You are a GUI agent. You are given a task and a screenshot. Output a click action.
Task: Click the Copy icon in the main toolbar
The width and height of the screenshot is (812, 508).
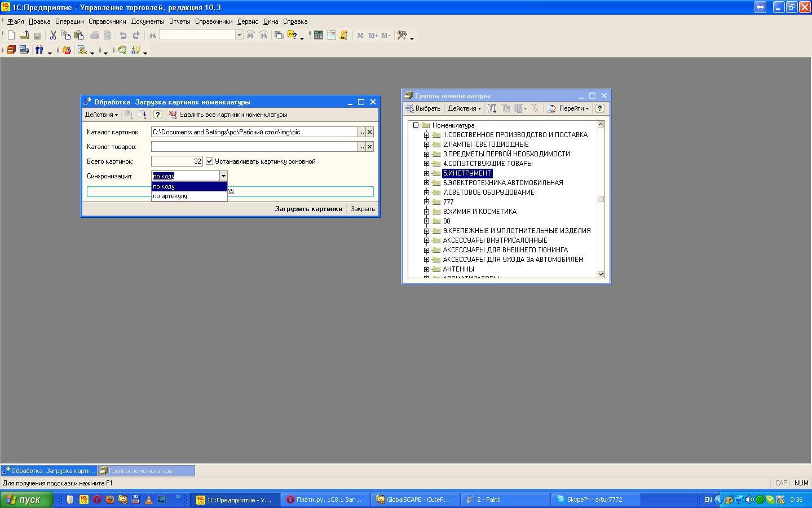(66, 35)
